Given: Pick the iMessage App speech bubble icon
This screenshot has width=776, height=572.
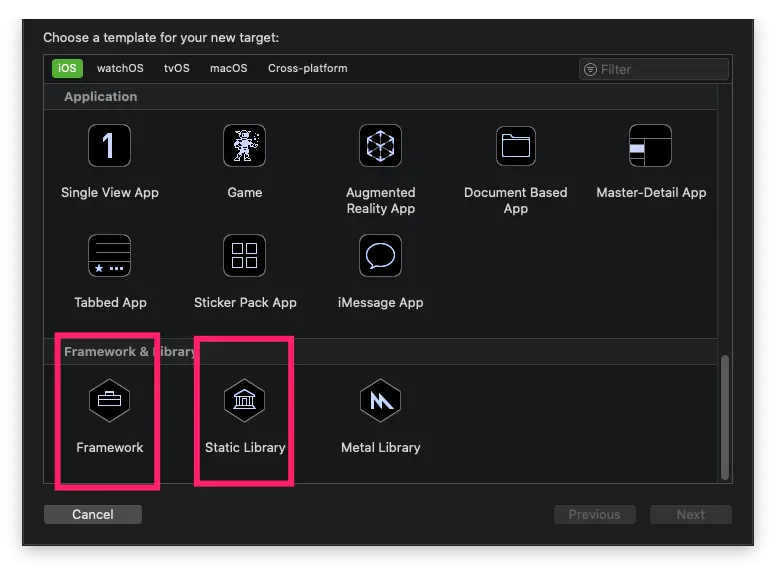Looking at the screenshot, I should point(380,255).
